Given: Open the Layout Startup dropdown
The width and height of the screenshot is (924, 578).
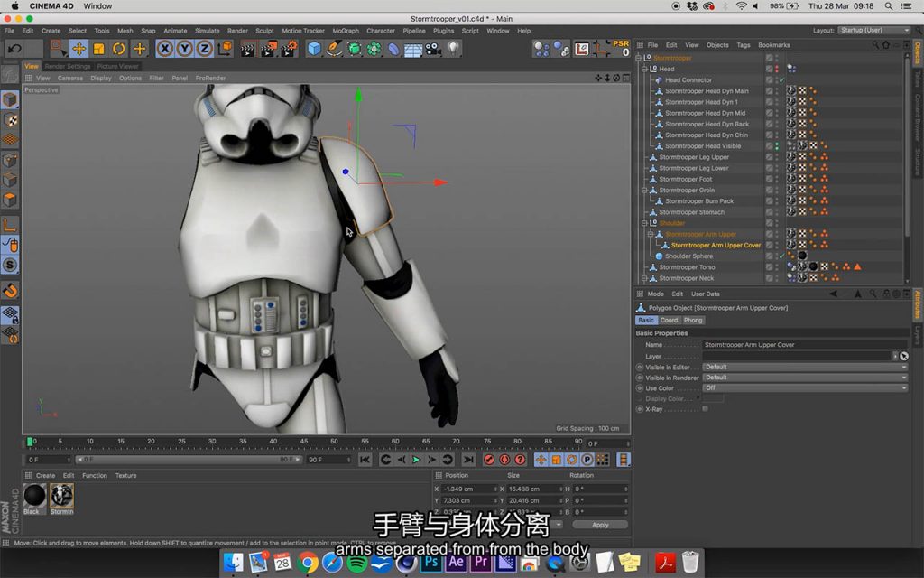Looking at the screenshot, I should coord(874,30).
